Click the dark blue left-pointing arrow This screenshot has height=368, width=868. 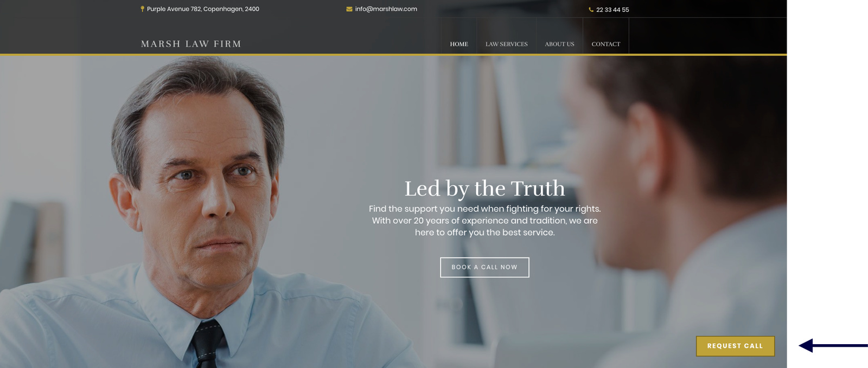click(833, 345)
